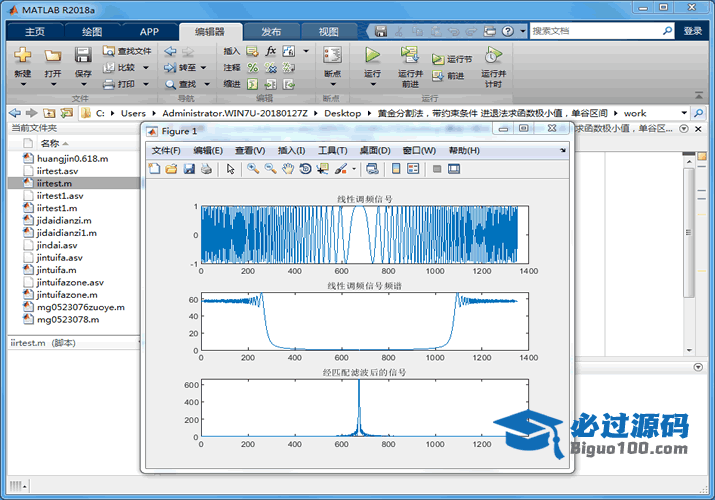Print the figure via the printer icon
This screenshot has width=715, height=500.
coord(206,169)
